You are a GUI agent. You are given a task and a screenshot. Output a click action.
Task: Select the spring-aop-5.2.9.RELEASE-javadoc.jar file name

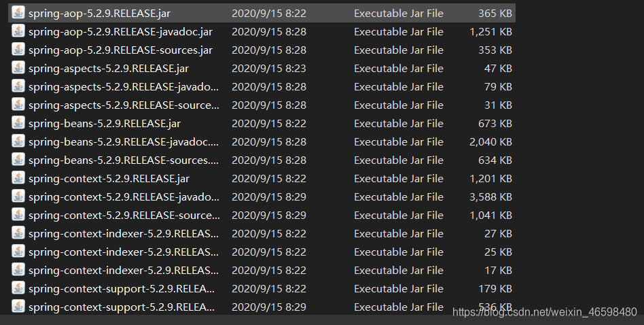(120, 32)
